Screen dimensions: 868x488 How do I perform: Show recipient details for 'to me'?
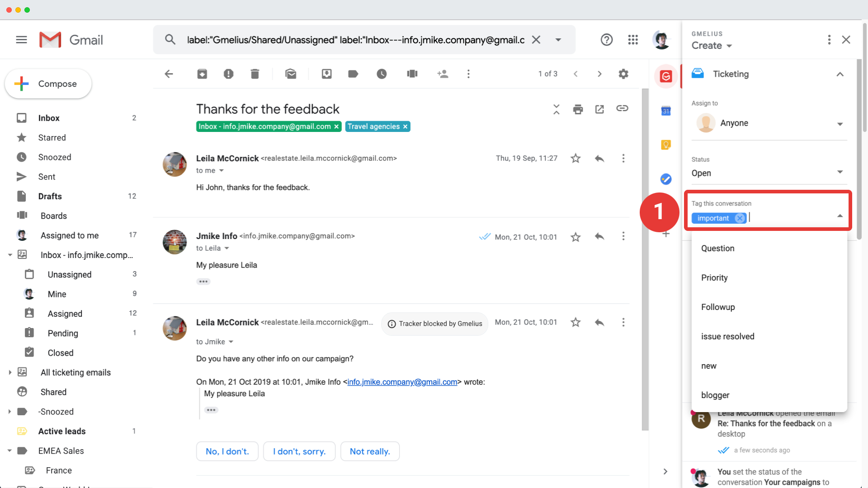point(222,170)
